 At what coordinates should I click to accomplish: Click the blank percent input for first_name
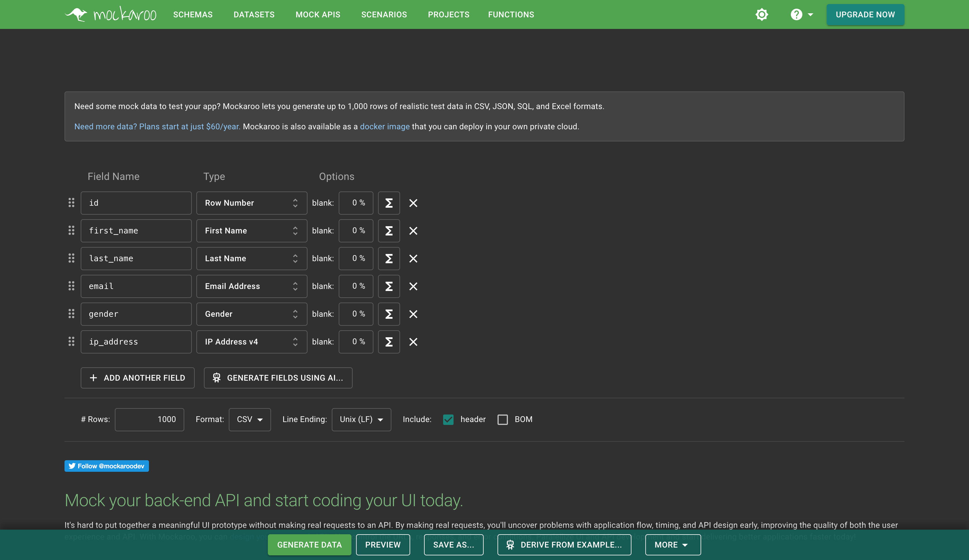356,230
